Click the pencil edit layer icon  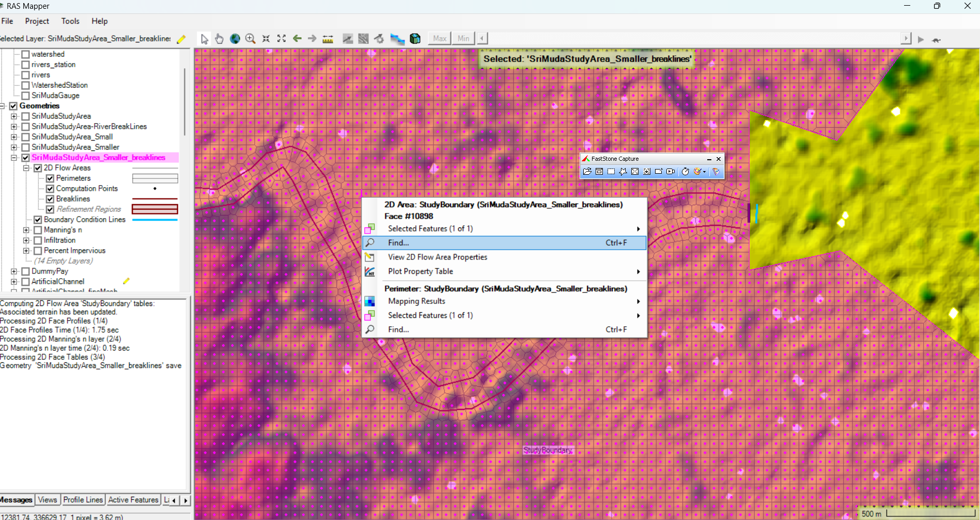(181, 39)
